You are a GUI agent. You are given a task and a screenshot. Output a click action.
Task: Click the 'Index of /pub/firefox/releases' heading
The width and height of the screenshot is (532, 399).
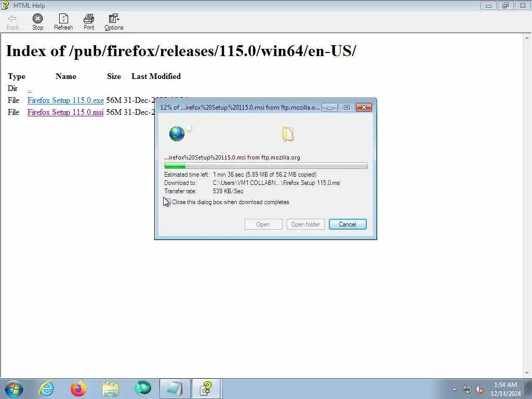(x=181, y=51)
